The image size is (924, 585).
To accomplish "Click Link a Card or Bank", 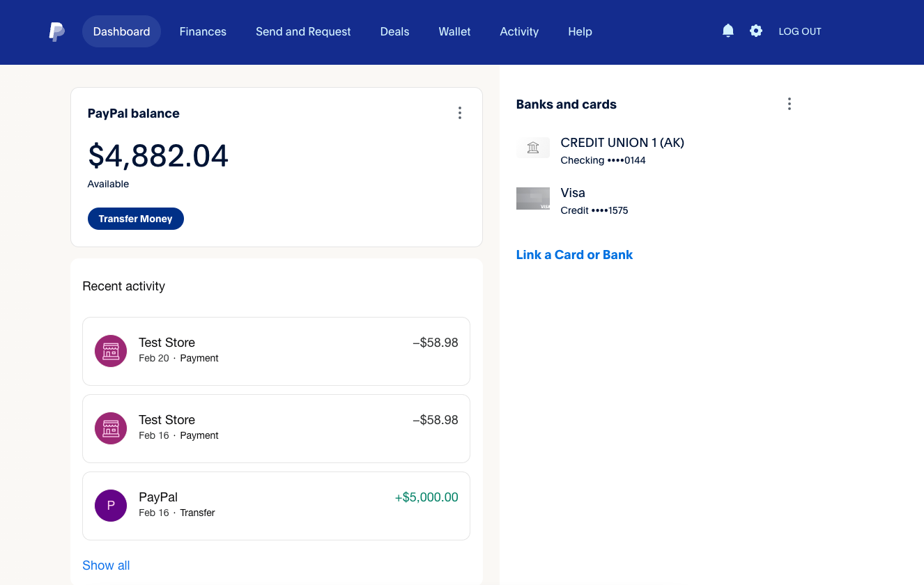I will [574, 255].
